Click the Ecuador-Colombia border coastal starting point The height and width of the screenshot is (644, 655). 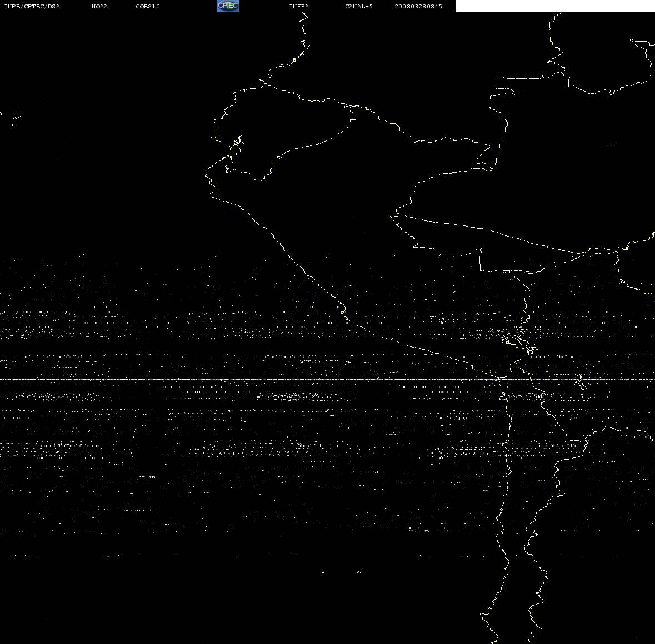[x=263, y=83]
